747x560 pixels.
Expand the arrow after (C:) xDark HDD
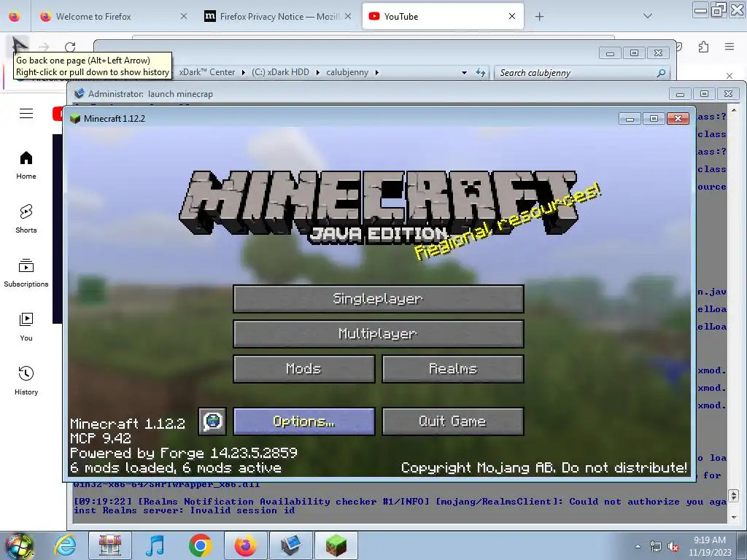click(318, 73)
